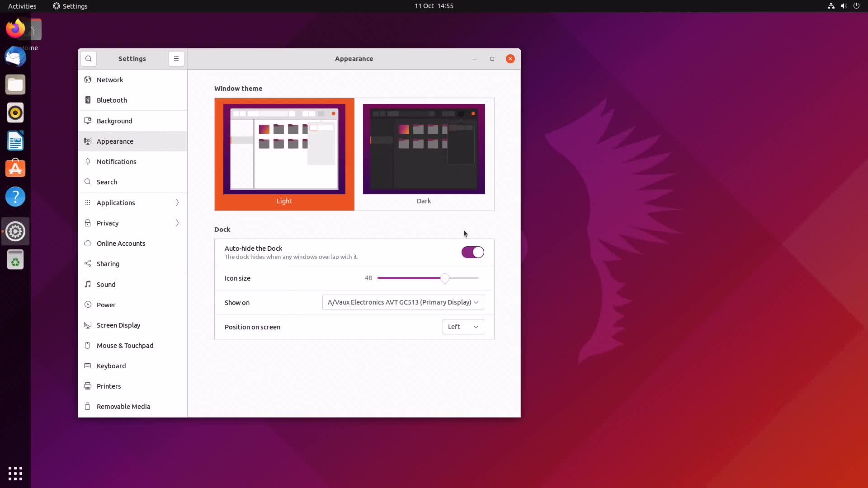Click the Settings gear in the dock
The height and width of the screenshot is (488, 868).
15,231
